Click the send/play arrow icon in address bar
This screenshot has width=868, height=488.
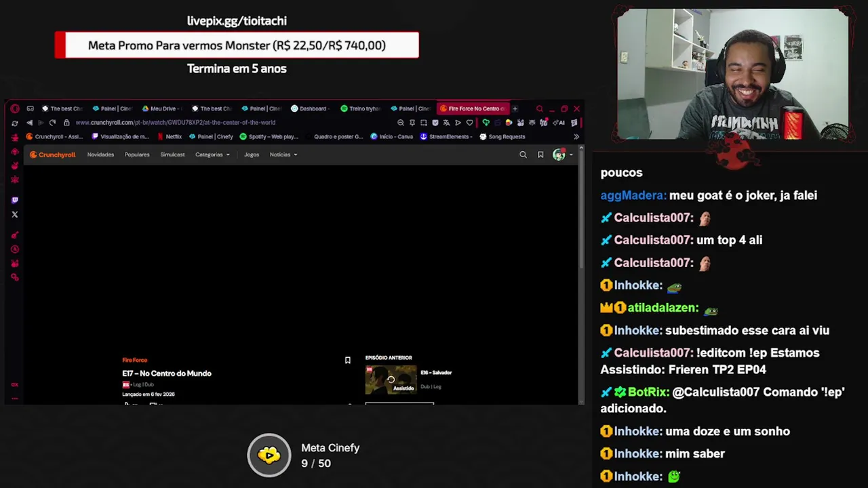point(458,123)
